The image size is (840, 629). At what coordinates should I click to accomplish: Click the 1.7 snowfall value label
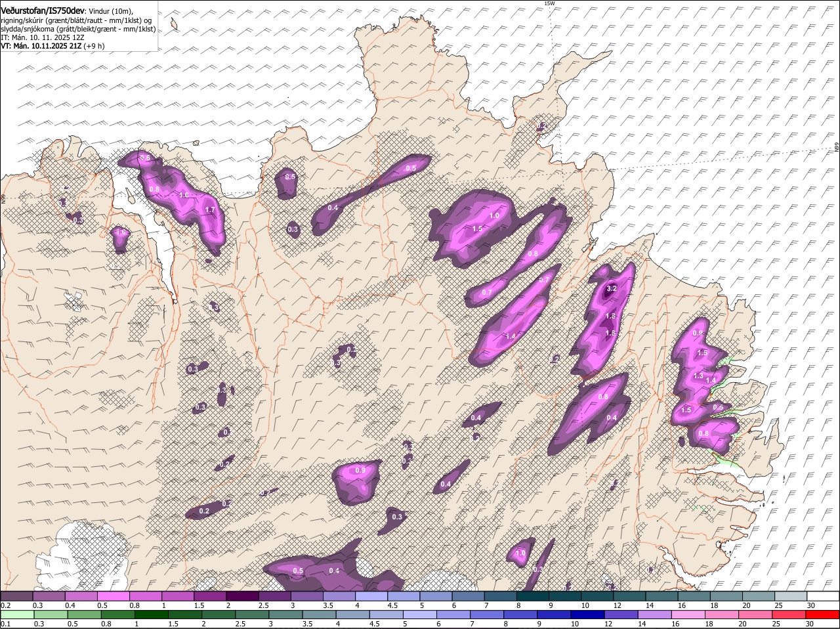click(210, 210)
